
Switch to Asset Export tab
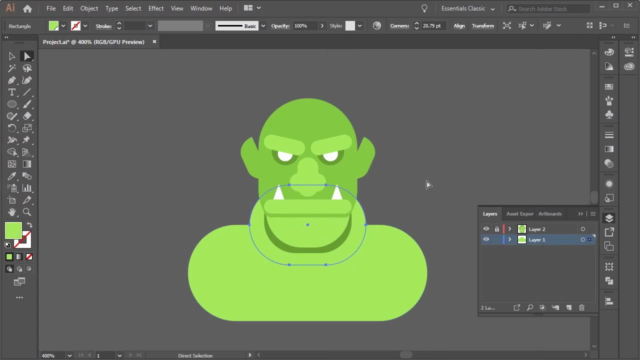point(520,214)
